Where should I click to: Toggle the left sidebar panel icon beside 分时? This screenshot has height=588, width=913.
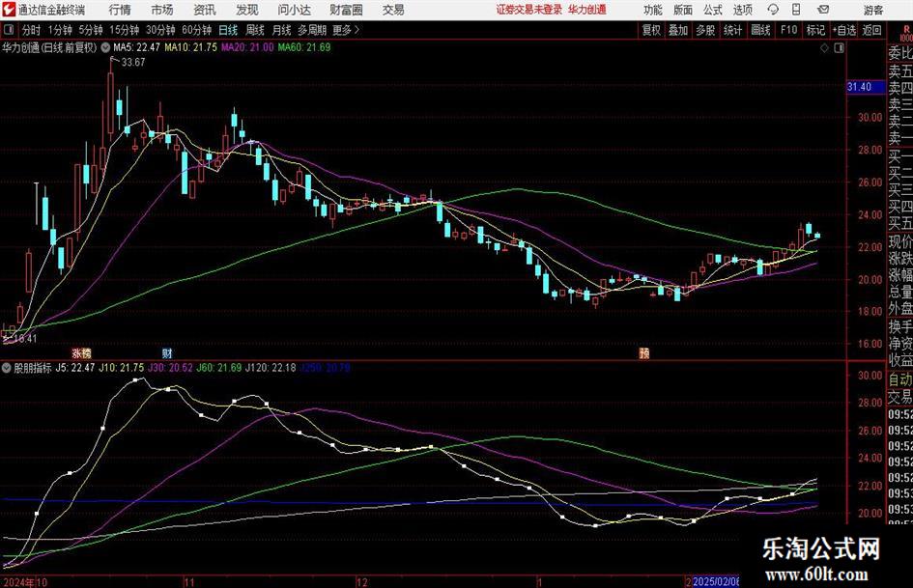[x=9, y=30]
